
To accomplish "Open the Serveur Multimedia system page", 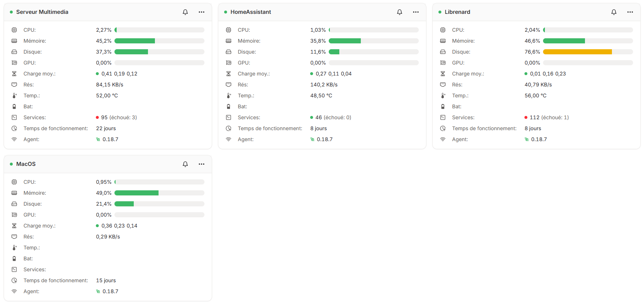I will [42, 12].
